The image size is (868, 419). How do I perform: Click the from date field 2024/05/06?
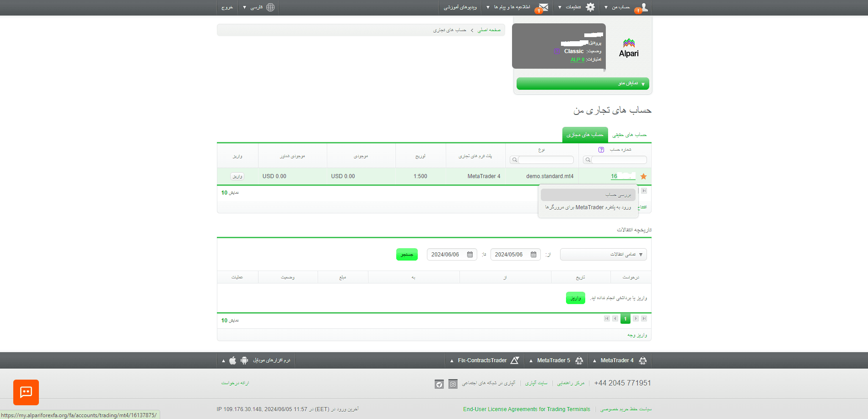point(516,255)
